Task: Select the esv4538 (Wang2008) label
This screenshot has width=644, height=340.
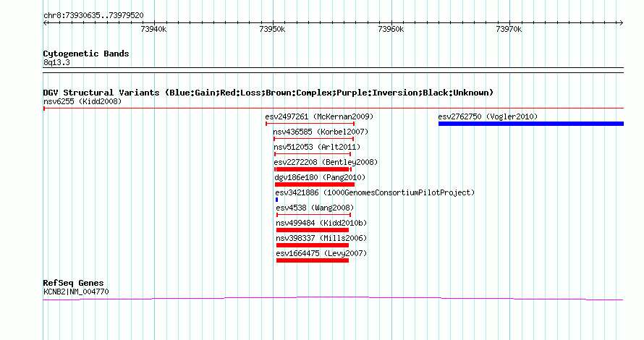Action: [315, 208]
